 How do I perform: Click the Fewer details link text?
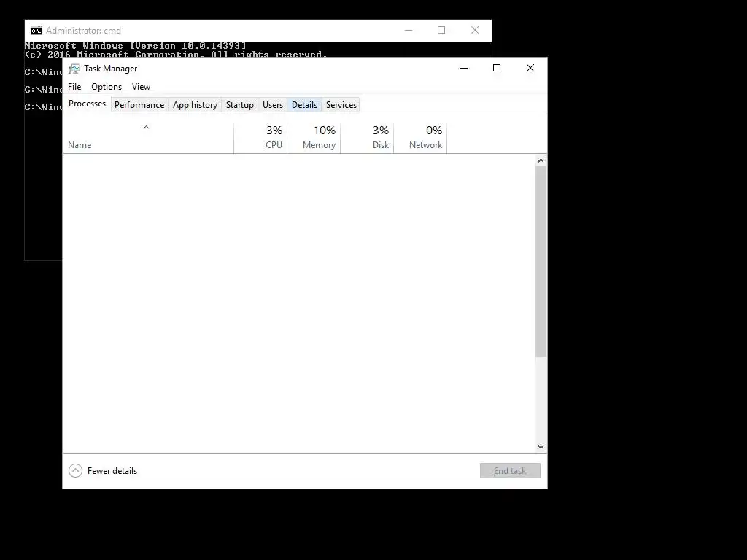[x=112, y=471]
